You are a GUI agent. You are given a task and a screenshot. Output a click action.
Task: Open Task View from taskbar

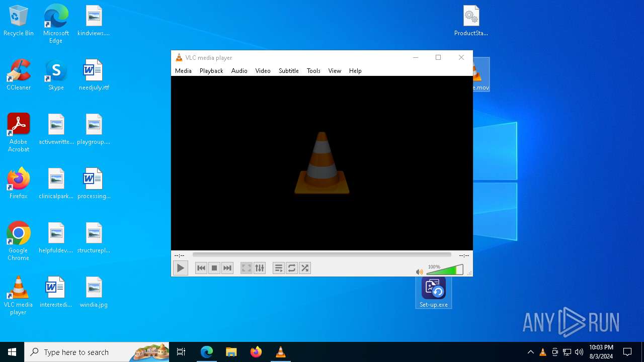(x=181, y=352)
